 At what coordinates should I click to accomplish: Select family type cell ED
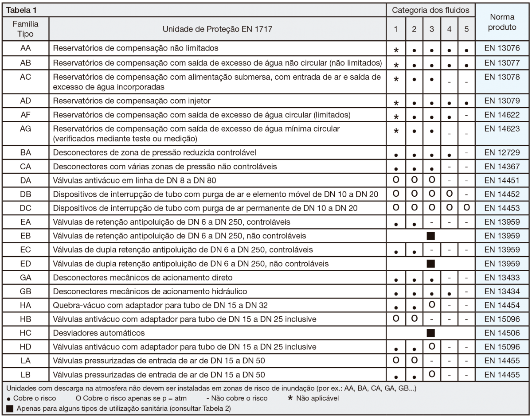pos(25,263)
